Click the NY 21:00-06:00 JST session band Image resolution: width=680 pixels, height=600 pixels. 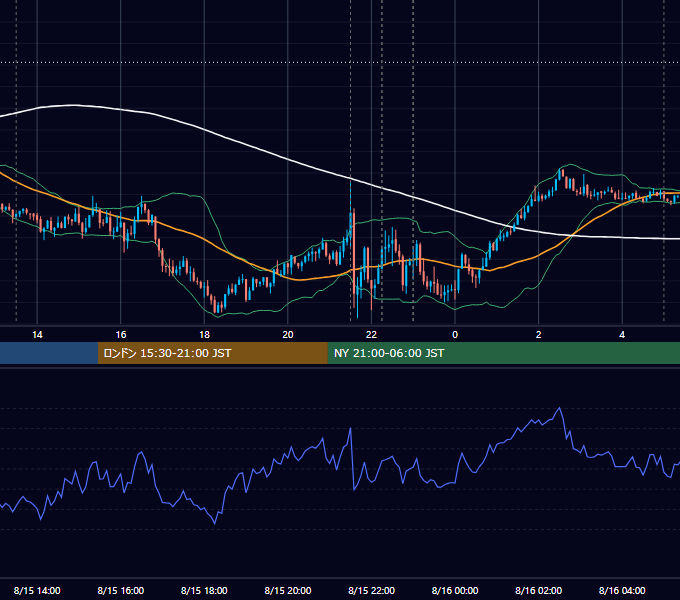[503, 353]
